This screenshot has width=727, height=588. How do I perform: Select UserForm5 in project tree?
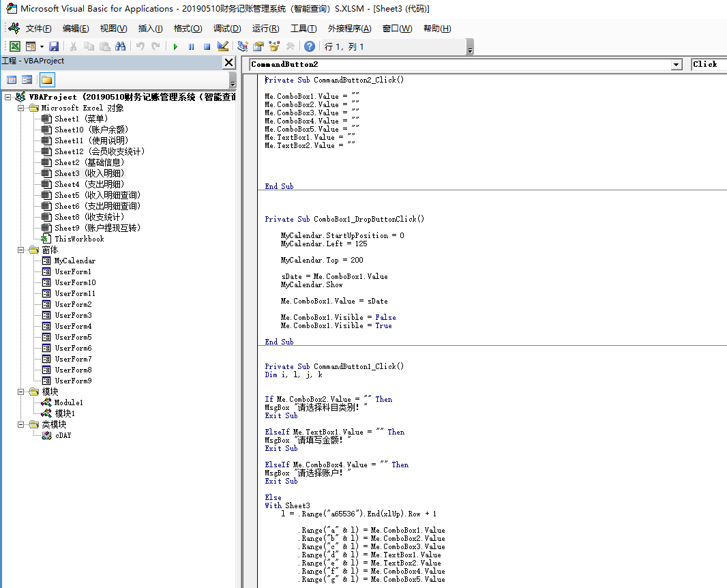click(x=73, y=337)
